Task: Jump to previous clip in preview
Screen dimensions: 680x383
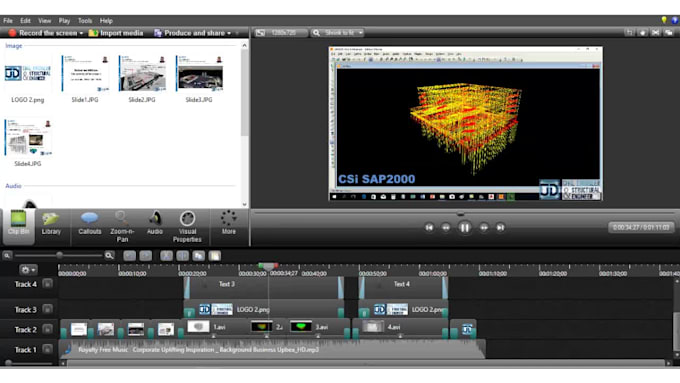Action: [x=429, y=227]
